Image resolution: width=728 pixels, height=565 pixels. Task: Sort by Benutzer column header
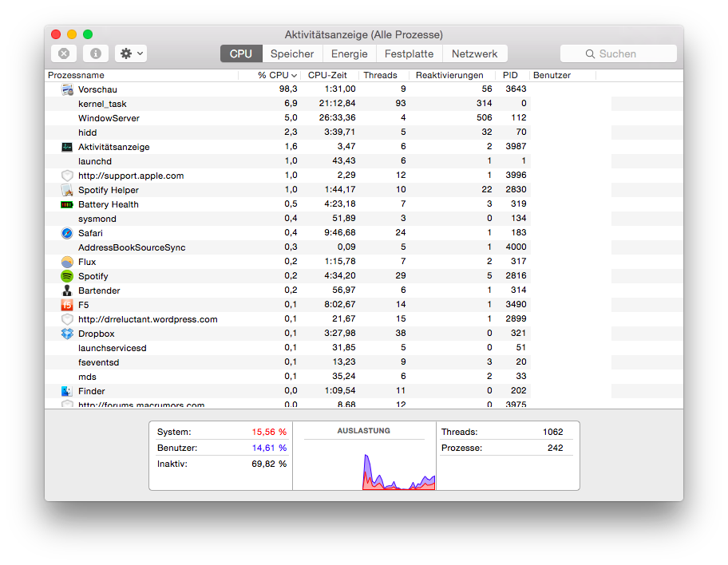[562, 75]
